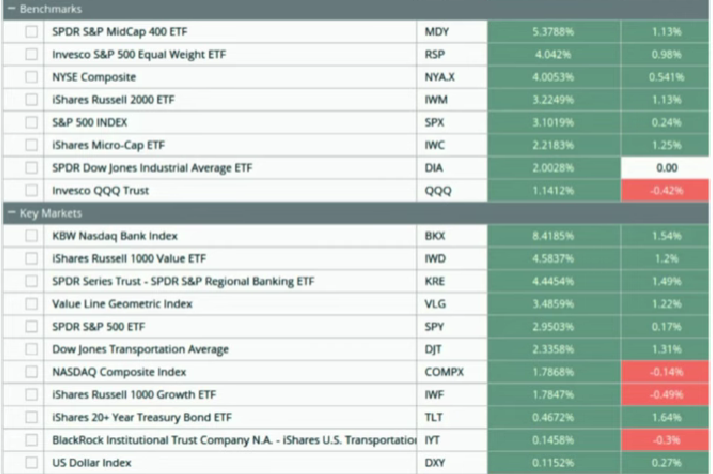This screenshot has height=474, width=713.
Task: Select the IWF ticker symbol
Action: pos(434,396)
